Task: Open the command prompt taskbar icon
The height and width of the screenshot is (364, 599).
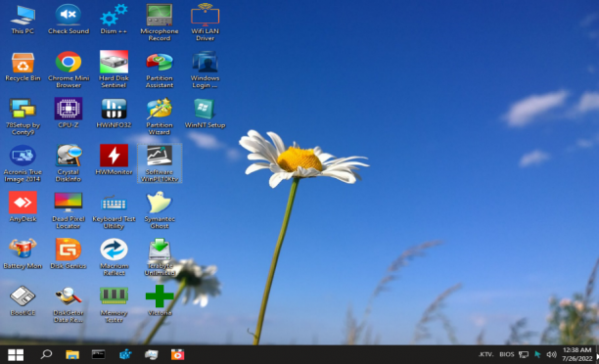Action: coord(98,354)
